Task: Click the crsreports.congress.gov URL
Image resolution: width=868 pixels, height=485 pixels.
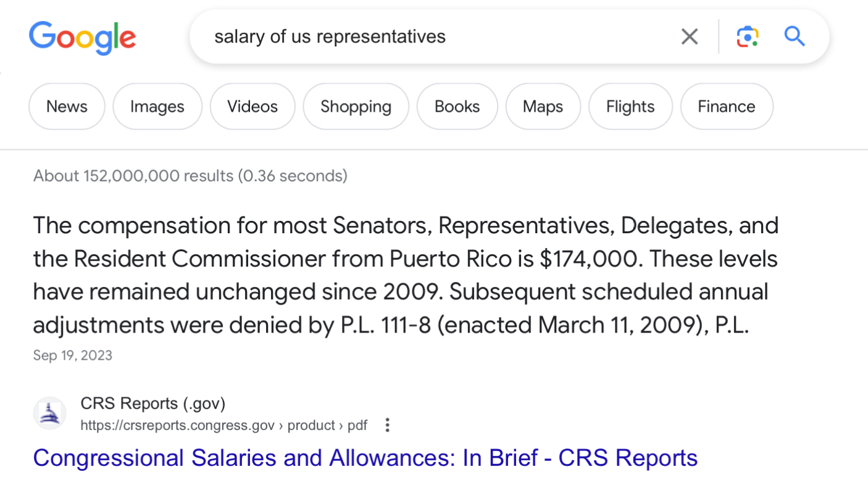Action: (x=223, y=425)
